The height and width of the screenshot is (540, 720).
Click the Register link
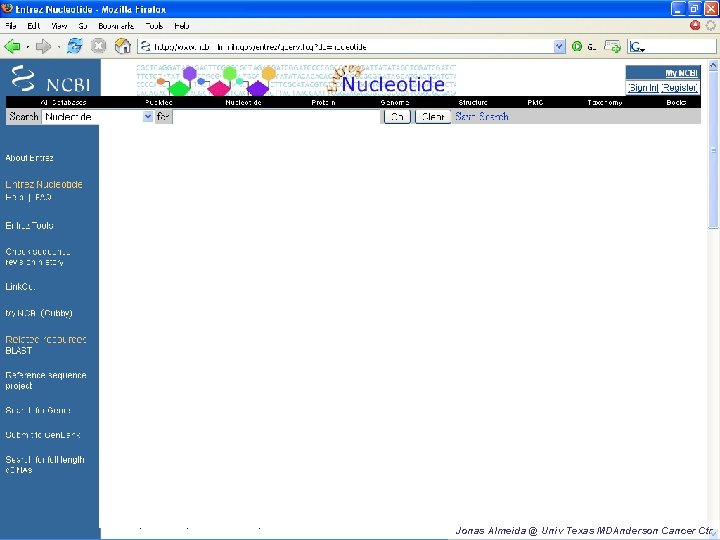click(680, 87)
